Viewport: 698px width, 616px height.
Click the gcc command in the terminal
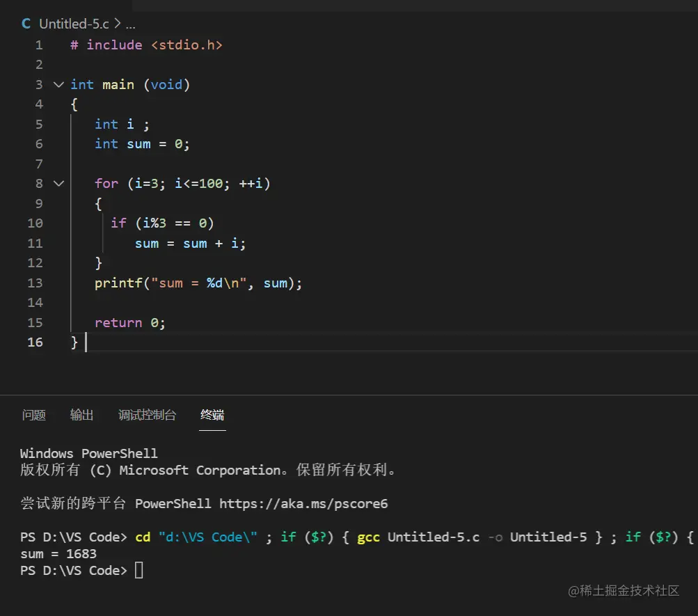click(368, 537)
